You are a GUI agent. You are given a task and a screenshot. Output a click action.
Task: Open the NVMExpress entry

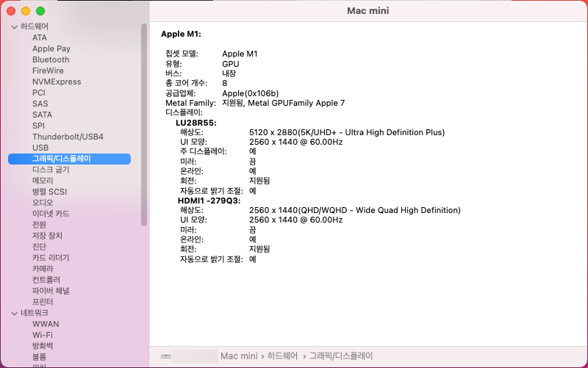[57, 82]
